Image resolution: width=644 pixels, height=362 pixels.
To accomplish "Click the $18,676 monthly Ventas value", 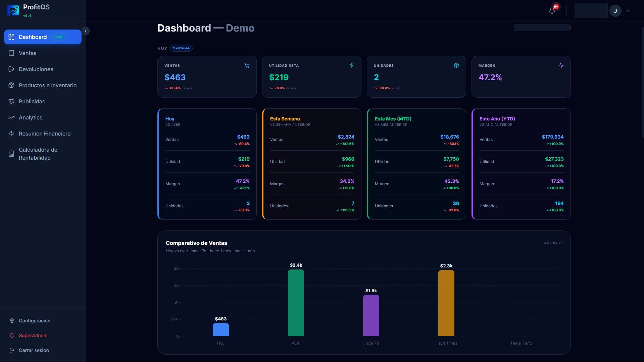I will pos(450,137).
